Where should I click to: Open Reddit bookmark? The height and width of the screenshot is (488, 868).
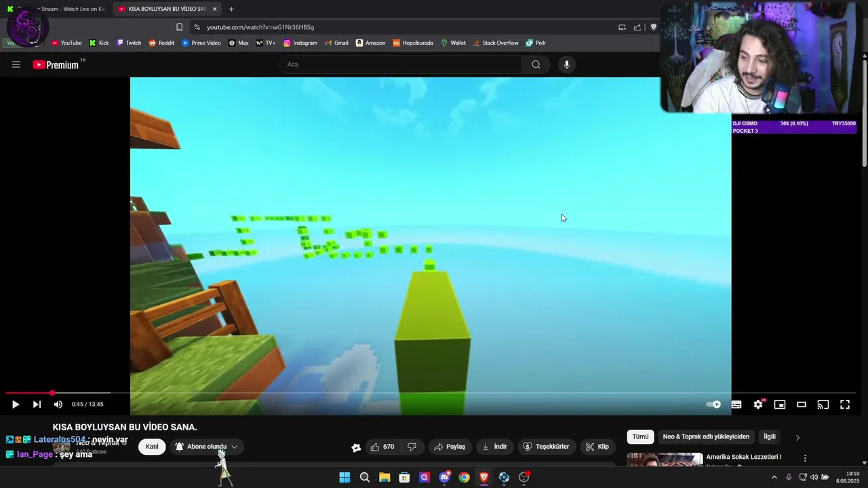click(x=161, y=43)
